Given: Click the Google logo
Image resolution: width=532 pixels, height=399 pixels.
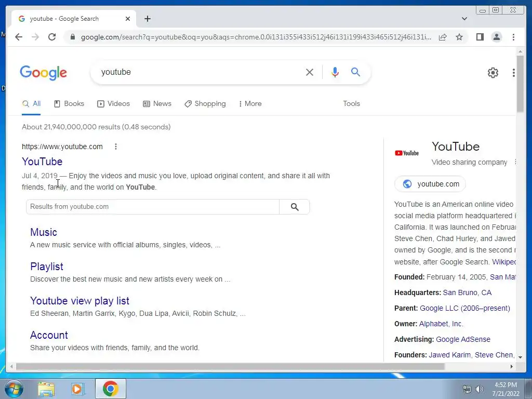Looking at the screenshot, I should [44, 73].
